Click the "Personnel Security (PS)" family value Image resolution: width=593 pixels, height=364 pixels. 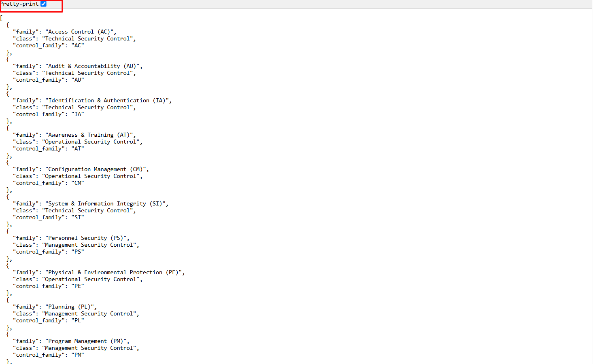(x=87, y=238)
